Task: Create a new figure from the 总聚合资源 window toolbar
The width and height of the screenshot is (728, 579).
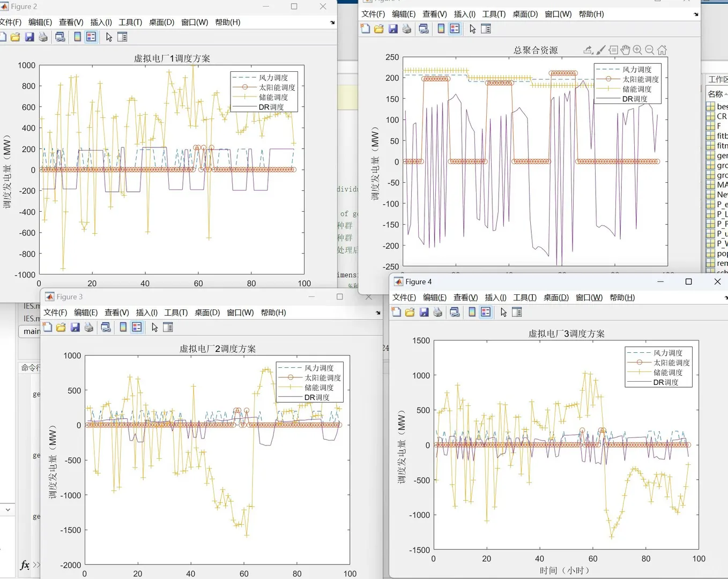Action: pyautogui.click(x=365, y=29)
